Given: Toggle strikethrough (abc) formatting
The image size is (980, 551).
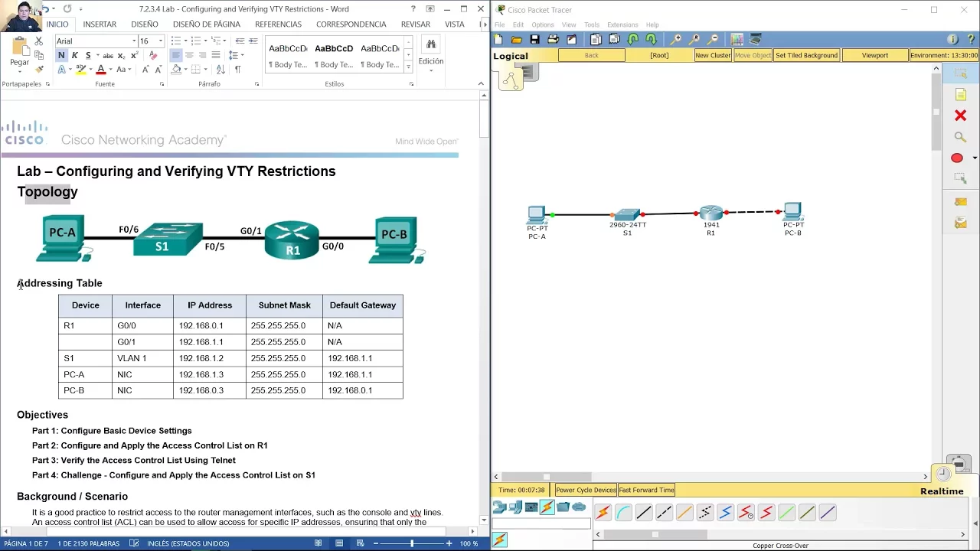Looking at the screenshot, I should [108, 55].
